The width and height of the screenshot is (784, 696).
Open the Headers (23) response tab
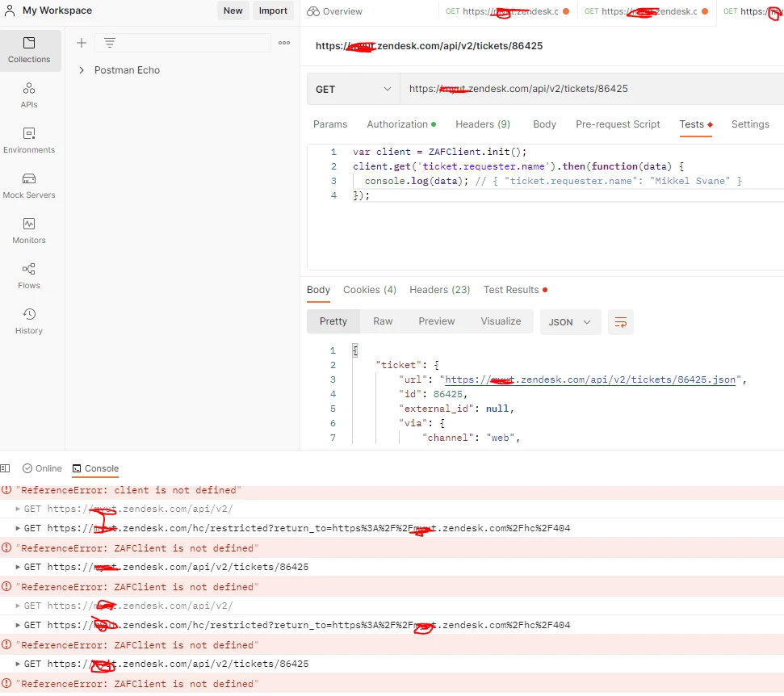[x=439, y=290]
